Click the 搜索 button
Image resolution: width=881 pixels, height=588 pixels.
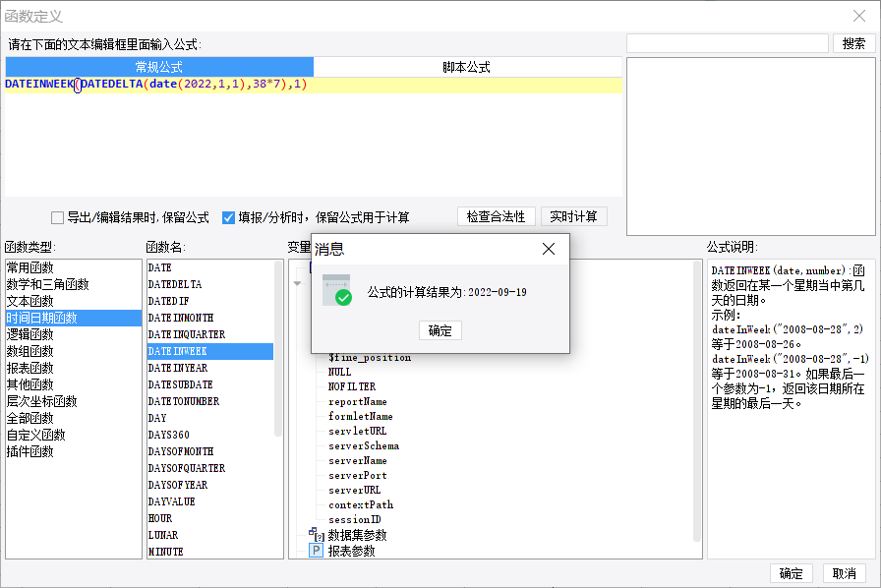pyautogui.click(x=853, y=43)
